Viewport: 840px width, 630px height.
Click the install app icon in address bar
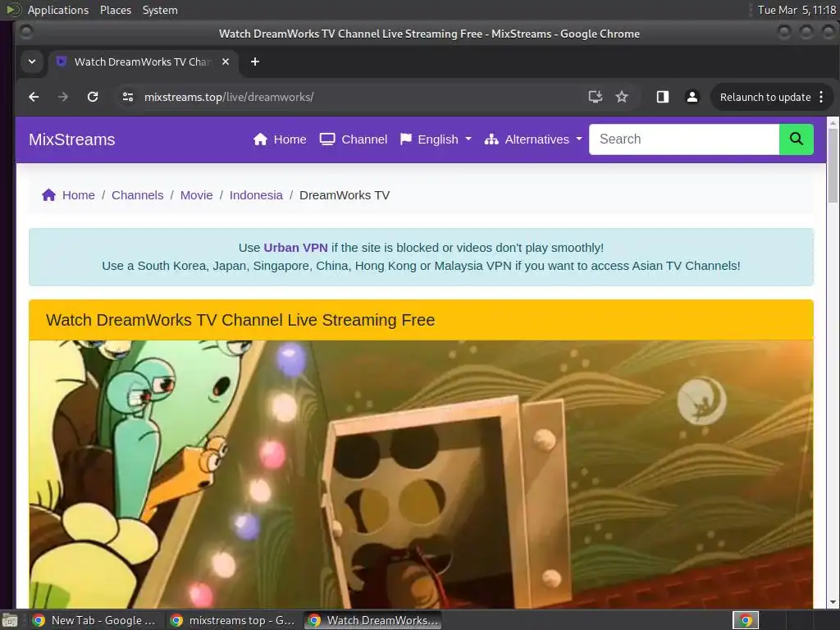(x=596, y=97)
